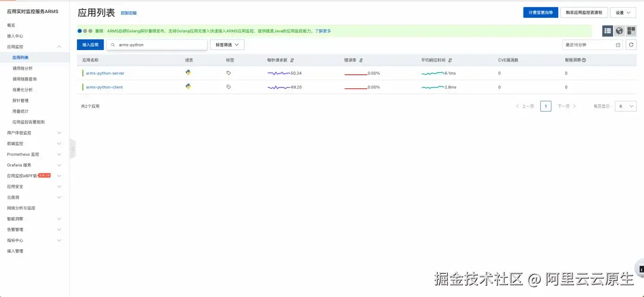Viewport: 644px width, 297px height.
Task: Click the refresh icon next to time range
Action: (631, 45)
